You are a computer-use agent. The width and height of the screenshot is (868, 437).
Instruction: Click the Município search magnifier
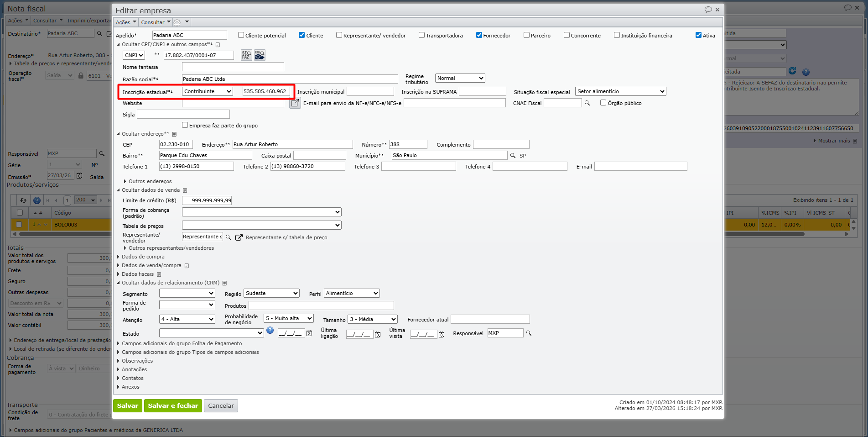coord(513,156)
